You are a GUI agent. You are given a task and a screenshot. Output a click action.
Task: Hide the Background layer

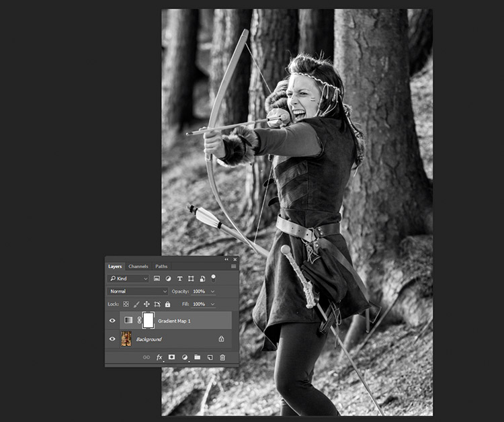pos(112,339)
